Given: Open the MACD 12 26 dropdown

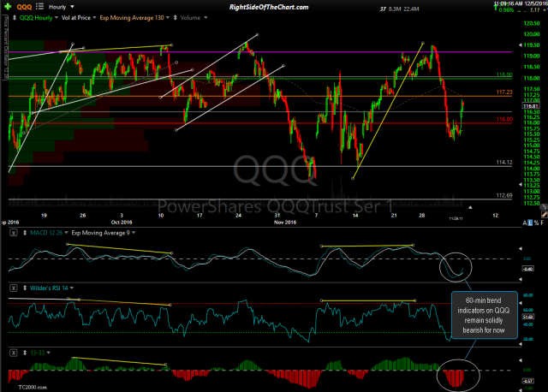Looking at the screenshot, I should [x=49, y=233].
